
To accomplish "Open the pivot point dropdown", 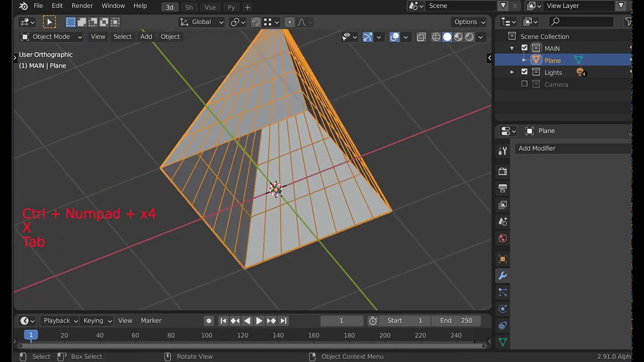I will coord(238,22).
